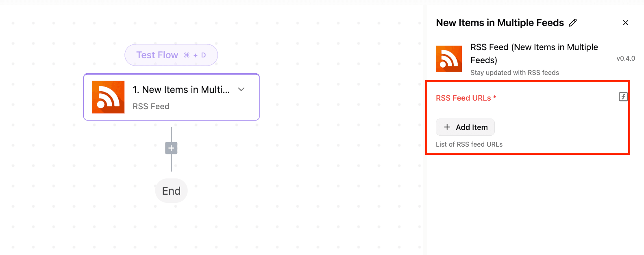Expand the trigger node chevron dropdown
644x255 pixels.
[241, 89]
